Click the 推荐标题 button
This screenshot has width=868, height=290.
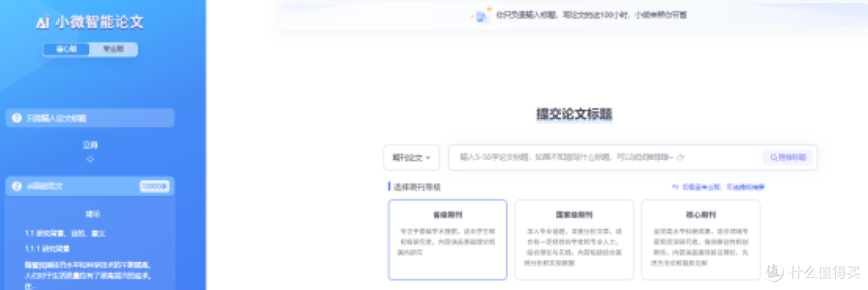788,157
